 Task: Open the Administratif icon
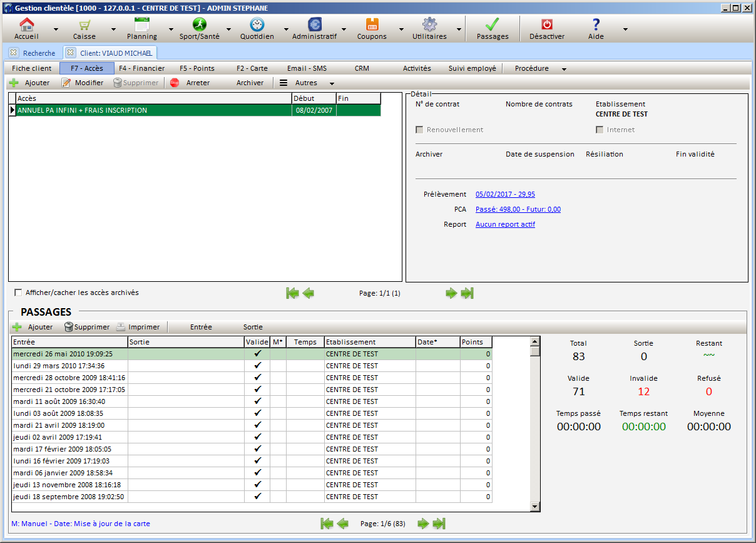click(315, 24)
